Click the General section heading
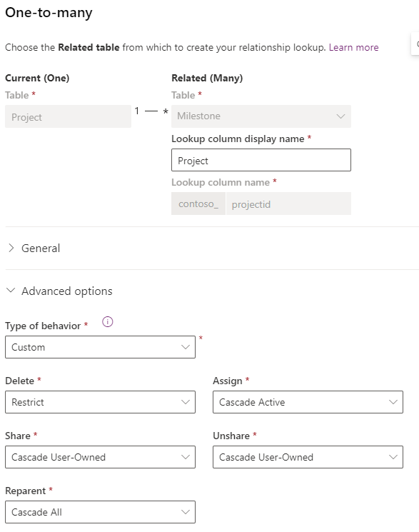This screenshot has height=532, width=419. (41, 248)
